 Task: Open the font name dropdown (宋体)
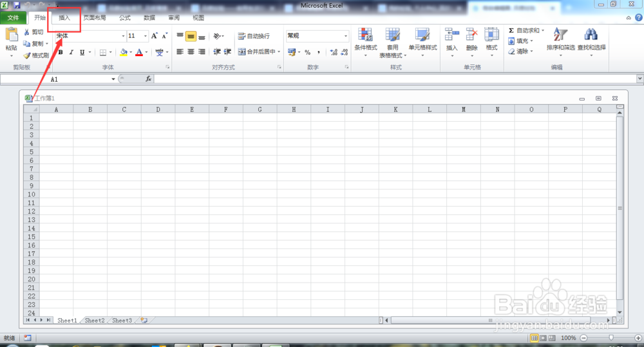tap(123, 36)
